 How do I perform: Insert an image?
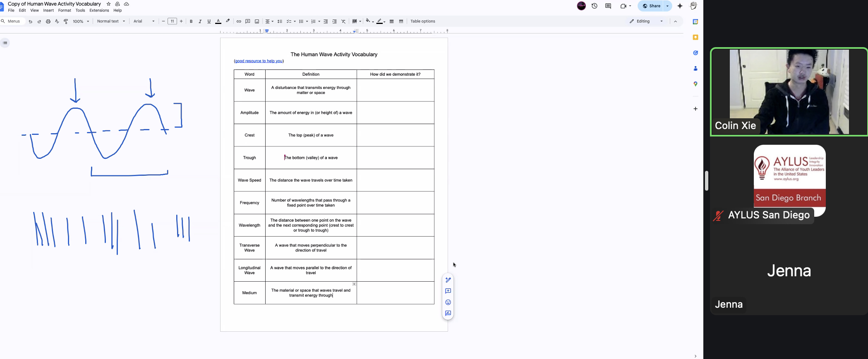257,22
